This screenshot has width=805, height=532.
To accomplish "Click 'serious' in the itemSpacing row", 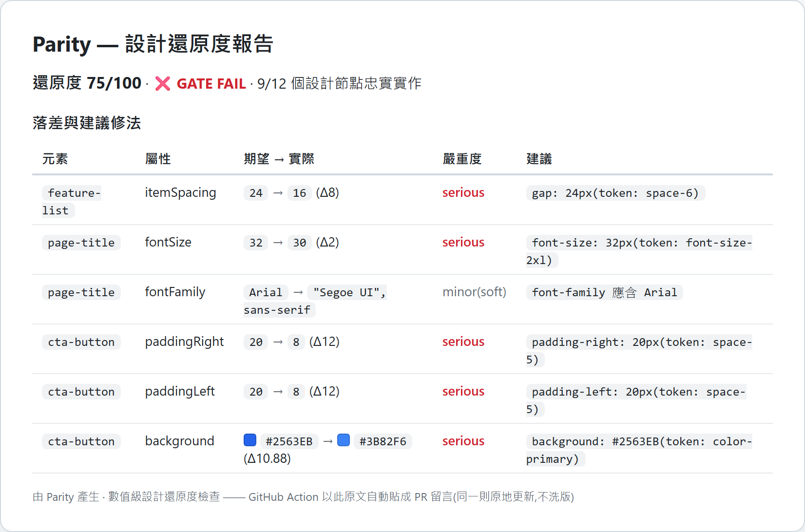I will [x=463, y=192].
